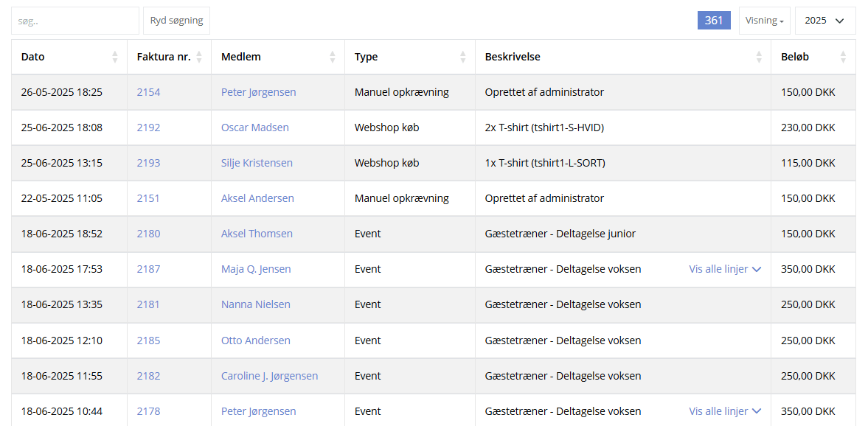Open Silje Kristensen's member page
Image resolution: width=868 pixels, height=426 pixels.
click(257, 163)
